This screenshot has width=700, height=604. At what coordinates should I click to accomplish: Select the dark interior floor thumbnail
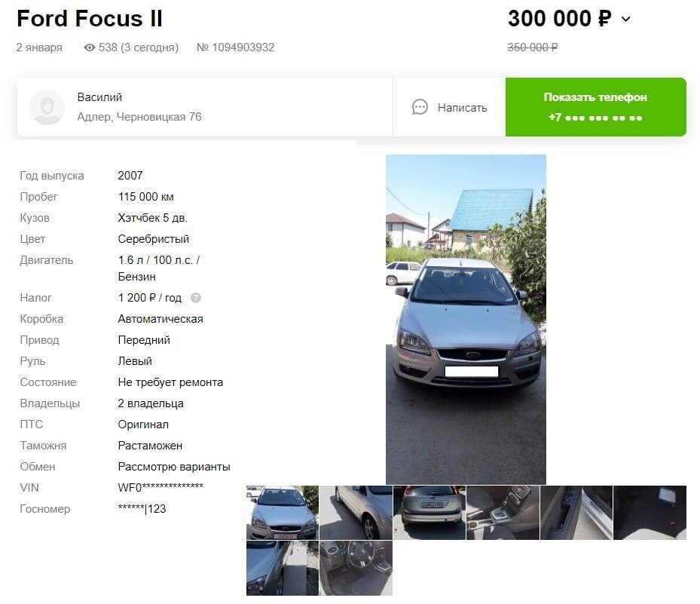coord(650,513)
